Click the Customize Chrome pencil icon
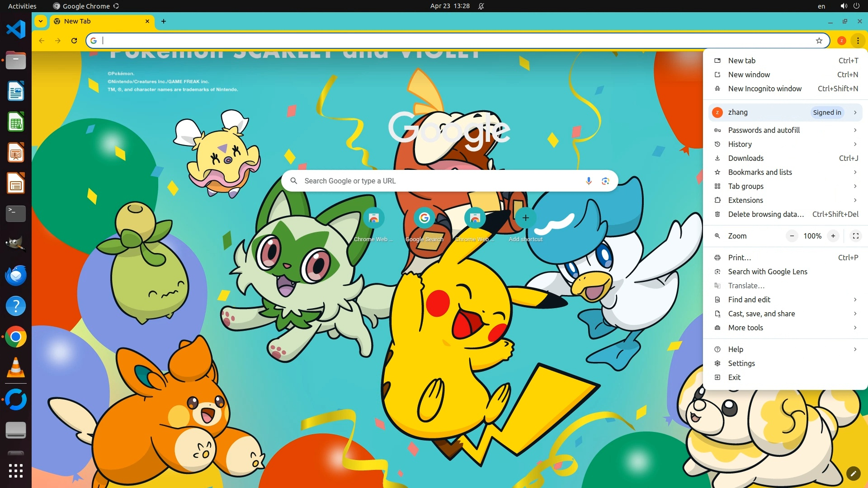 pos(853,473)
